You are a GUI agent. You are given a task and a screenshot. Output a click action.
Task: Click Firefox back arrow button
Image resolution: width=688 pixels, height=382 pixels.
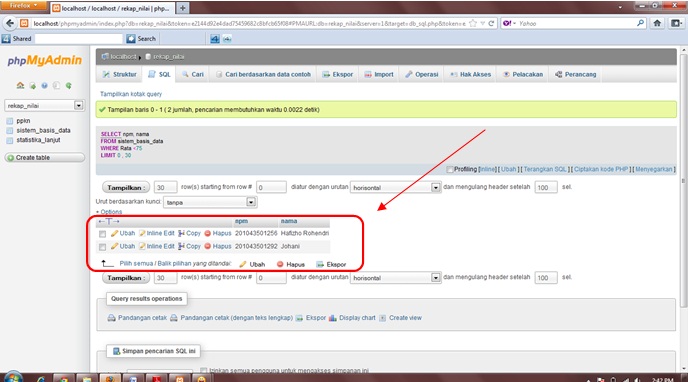[x=10, y=23]
